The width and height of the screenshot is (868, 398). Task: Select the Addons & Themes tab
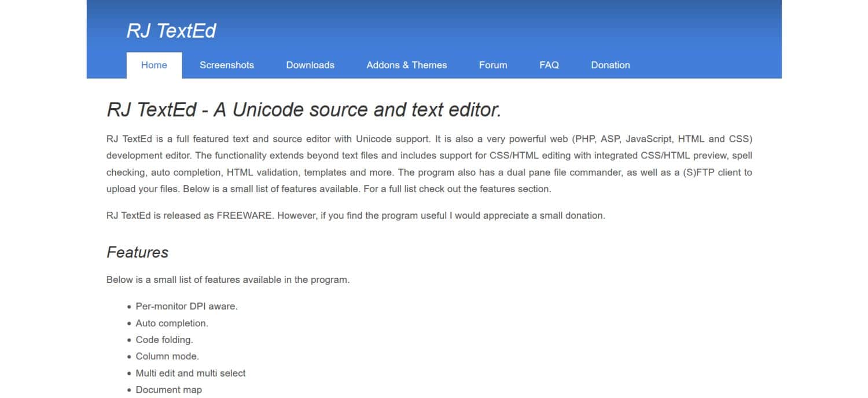(x=406, y=65)
